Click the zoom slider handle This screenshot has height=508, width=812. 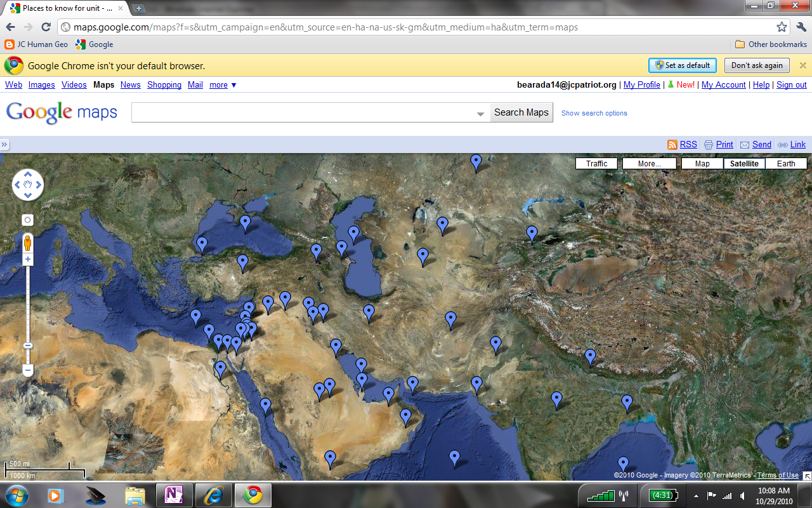pyautogui.click(x=28, y=345)
